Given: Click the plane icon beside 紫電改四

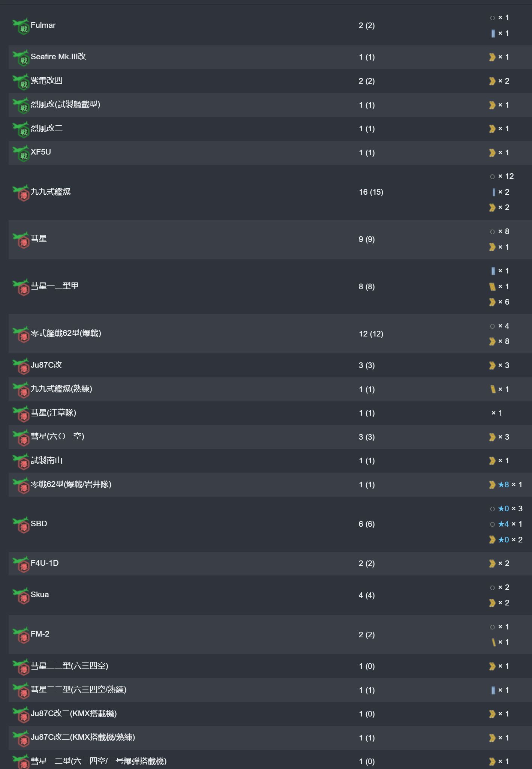Looking at the screenshot, I should pos(21,81).
